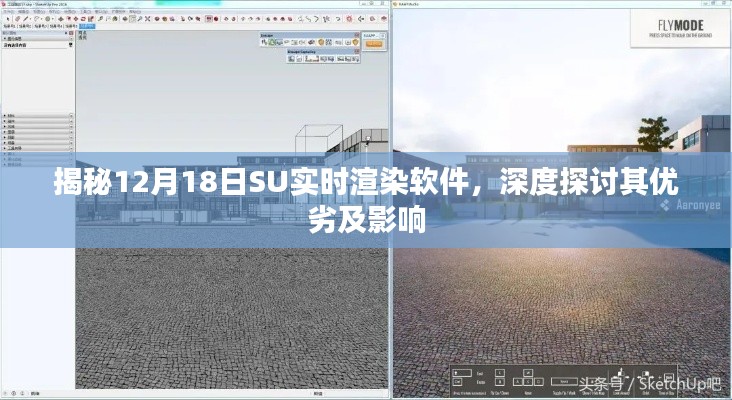Expand the 组件 tray panel
732x400 pixels.
(x=38, y=121)
